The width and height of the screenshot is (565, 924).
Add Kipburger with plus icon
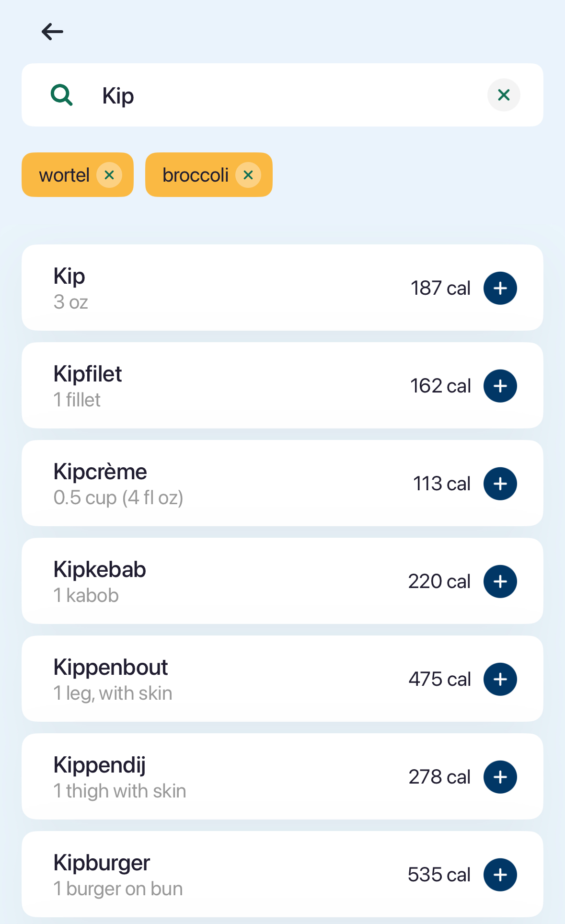[x=500, y=875]
